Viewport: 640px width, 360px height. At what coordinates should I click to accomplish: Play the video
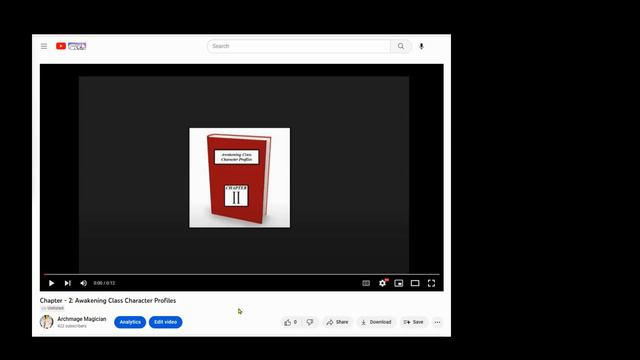tap(51, 283)
